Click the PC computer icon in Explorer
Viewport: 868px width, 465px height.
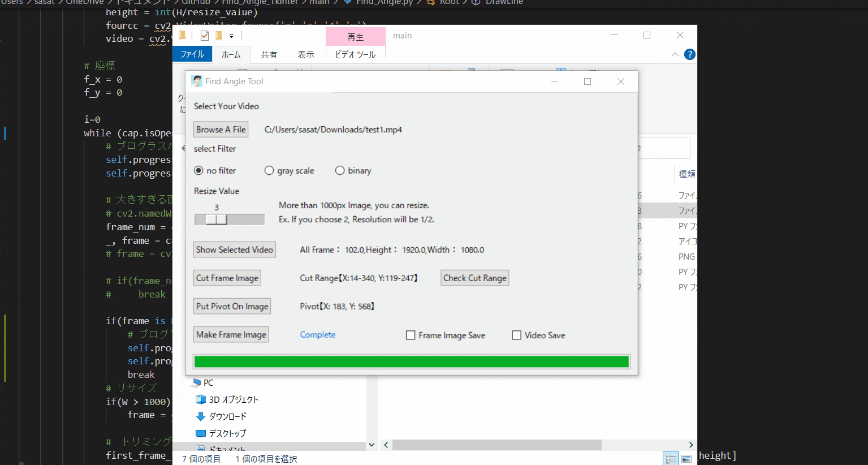(x=196, y=382)
